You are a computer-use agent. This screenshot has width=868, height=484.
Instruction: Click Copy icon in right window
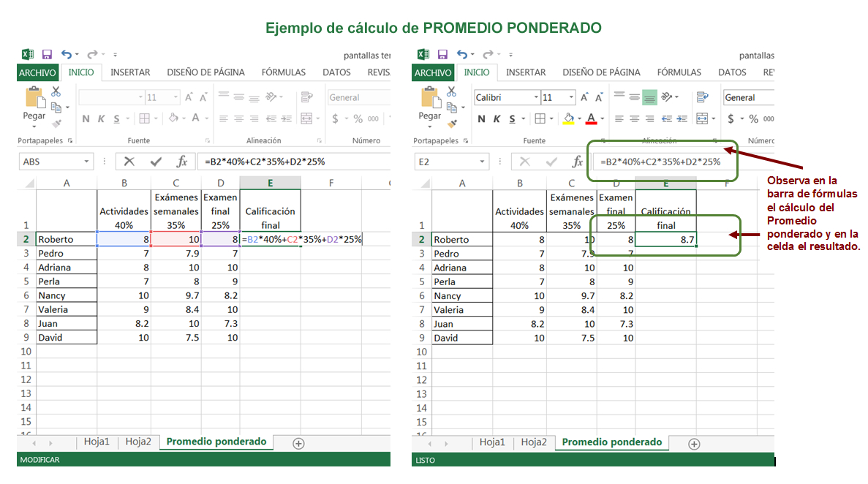tap(452, 107)
